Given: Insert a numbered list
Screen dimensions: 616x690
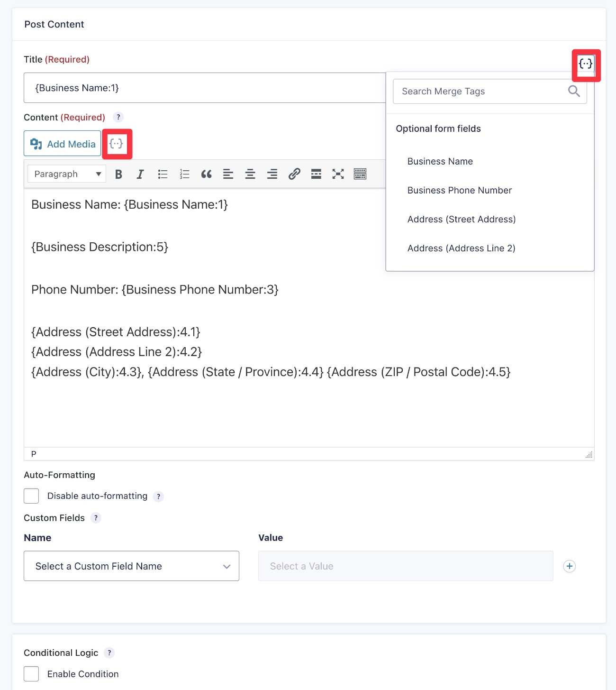Looking at the screenshot, I should (184, 174).
